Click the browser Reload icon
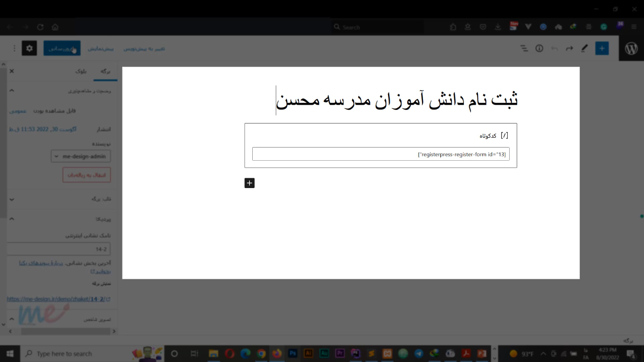644x362 pixels. 40,27
